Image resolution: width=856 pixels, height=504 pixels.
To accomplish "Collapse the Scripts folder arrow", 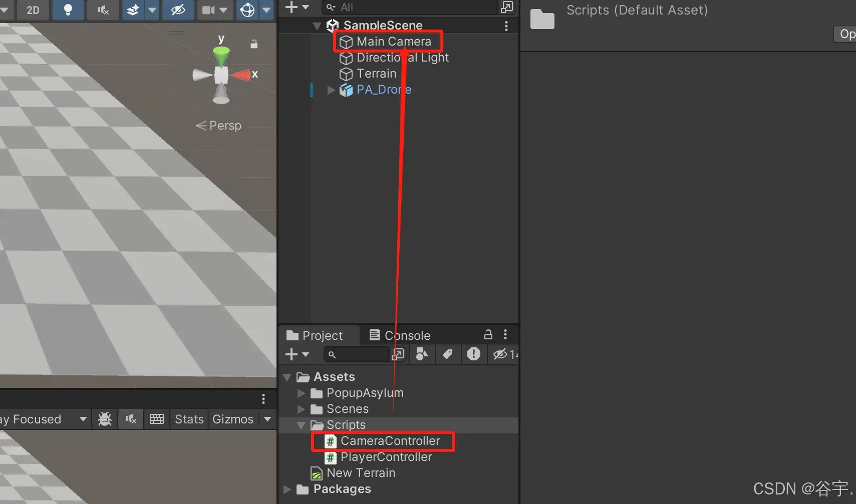I will point(301,425).
